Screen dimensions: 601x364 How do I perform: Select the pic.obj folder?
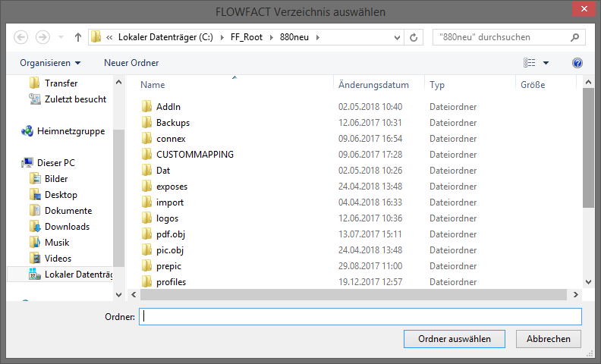click(170, 250)
